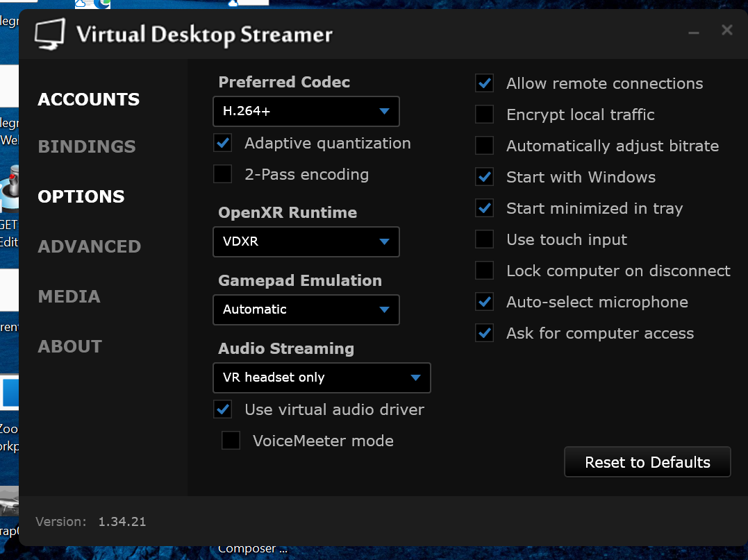Viewport: 748px width, 560px height.
Task: Enable Use touch input checkbox
Action: [485, 239]
